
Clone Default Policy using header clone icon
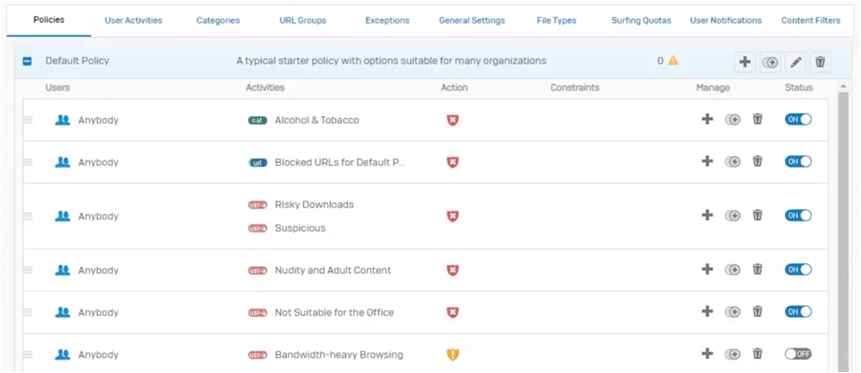[x=770, y=62]
